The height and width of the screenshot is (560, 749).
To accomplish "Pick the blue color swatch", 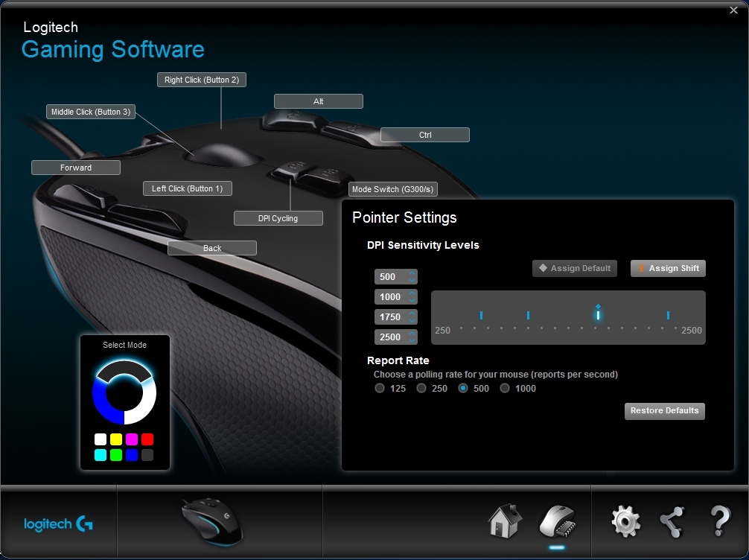I will coord(132,455).
